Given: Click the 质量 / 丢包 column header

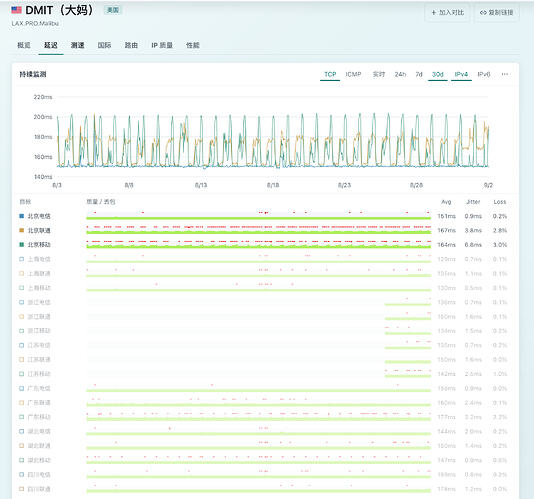Looking at the screenshot, I should (101, 202).
